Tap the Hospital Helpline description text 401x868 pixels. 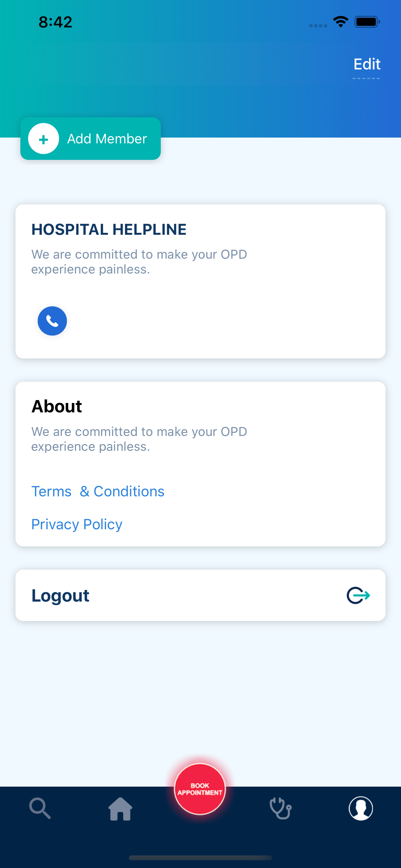pyautogui.click(x=139, y=262)
